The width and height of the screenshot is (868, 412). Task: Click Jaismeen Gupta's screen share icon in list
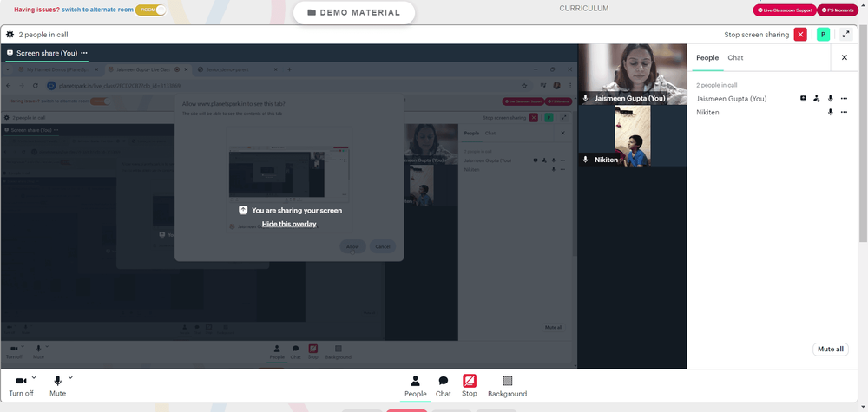[x=803, y=98]
